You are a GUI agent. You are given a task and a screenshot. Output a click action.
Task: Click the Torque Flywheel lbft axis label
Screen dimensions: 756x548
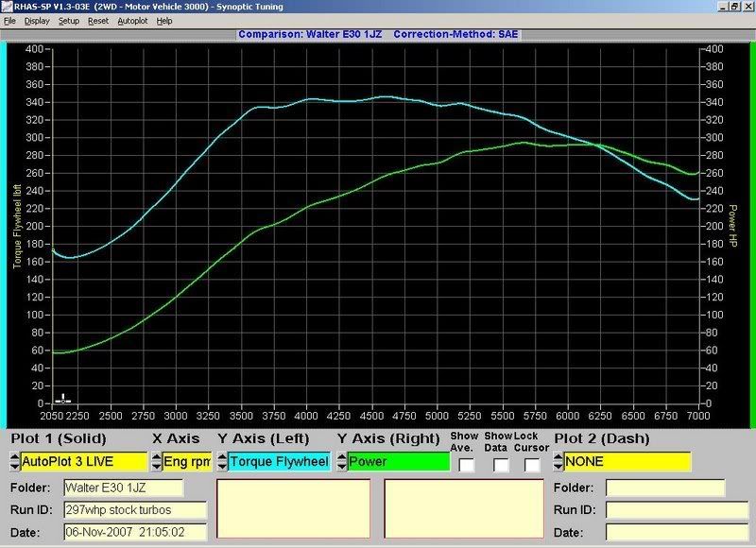17,226
